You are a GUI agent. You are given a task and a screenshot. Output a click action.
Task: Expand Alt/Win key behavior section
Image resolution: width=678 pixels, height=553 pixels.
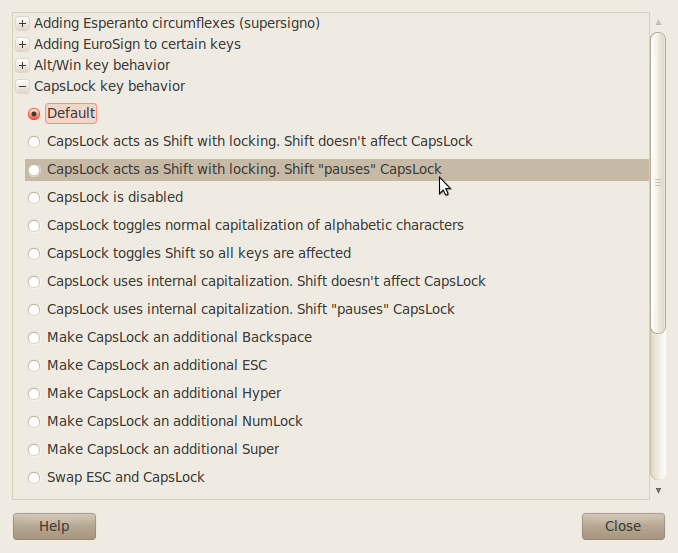(x=23, y=65)
